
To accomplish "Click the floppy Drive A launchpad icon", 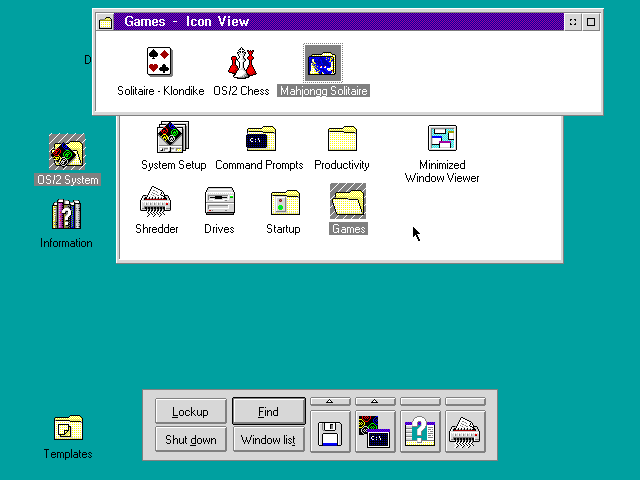I will 330,432.
